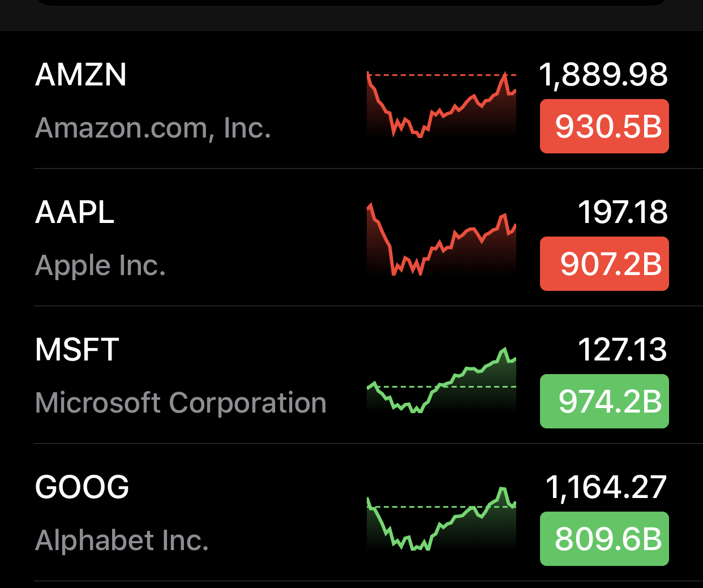
Task: Open the GOOG sparkline chart
Action: click(441, 518)
